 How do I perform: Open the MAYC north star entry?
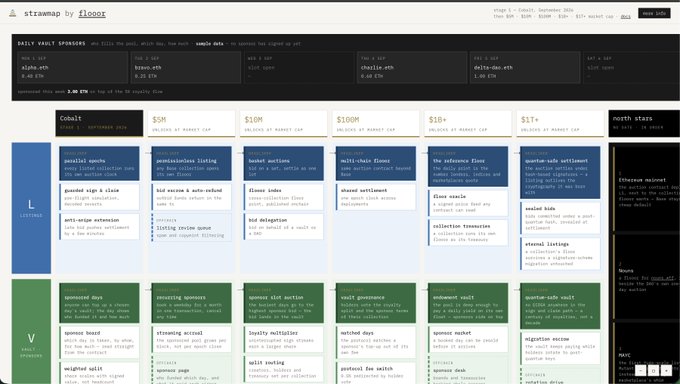point(646,354)
